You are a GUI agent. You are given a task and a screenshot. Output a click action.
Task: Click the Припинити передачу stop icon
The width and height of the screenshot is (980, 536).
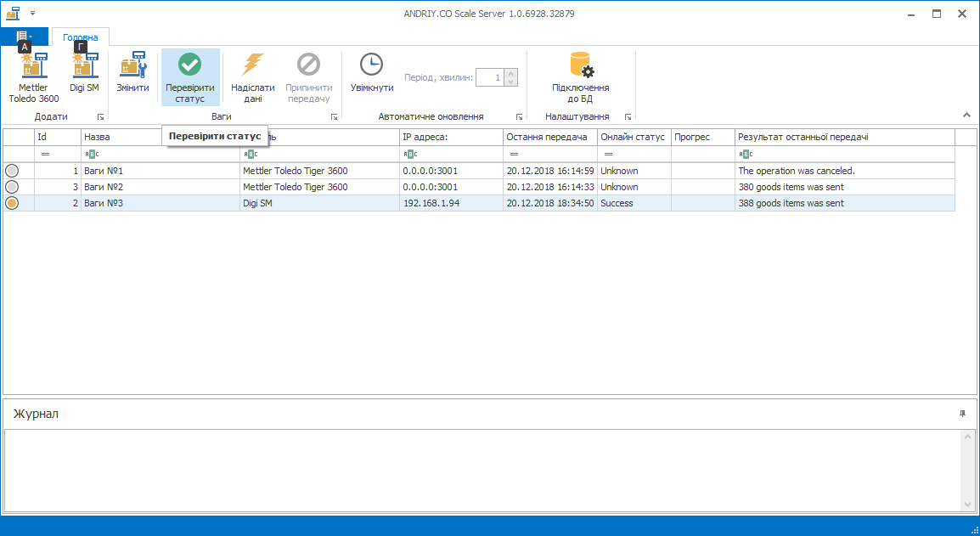click(x=309, y=64)
